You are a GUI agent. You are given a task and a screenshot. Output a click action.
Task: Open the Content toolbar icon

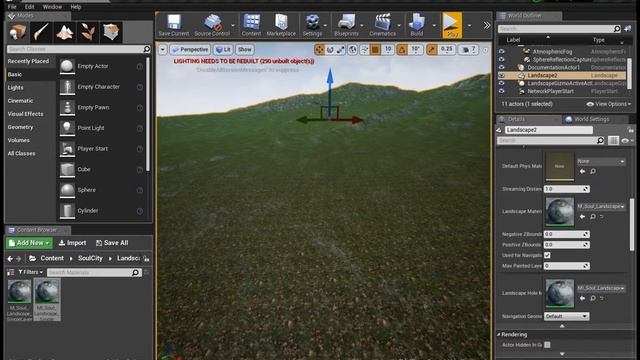251,25
